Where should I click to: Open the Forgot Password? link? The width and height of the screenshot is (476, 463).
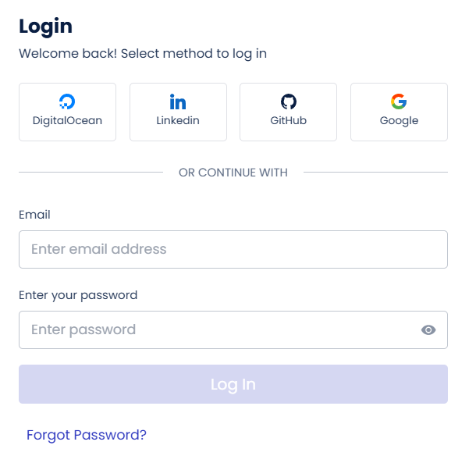tap(87, 435)
